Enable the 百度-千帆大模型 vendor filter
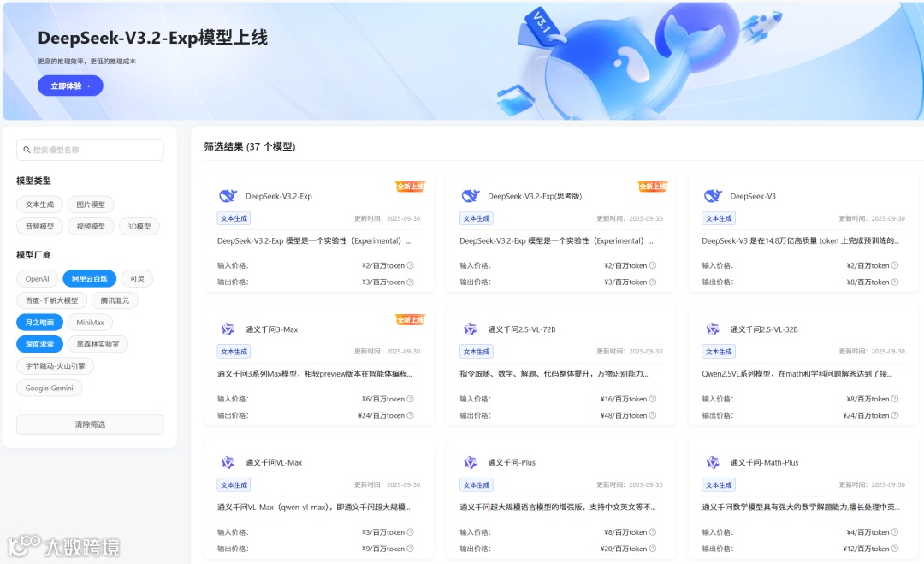924x564 pixels. click(52, 300)
